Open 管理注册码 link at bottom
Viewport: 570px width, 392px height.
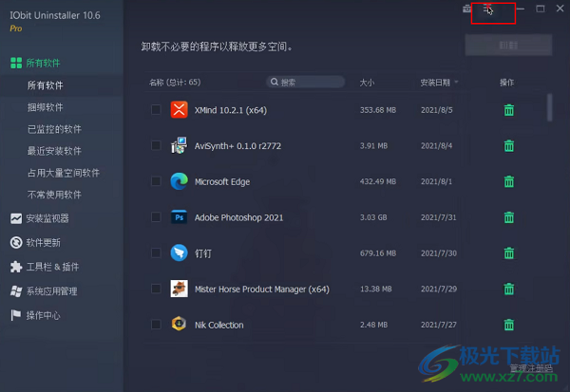[x=531, y=368]
